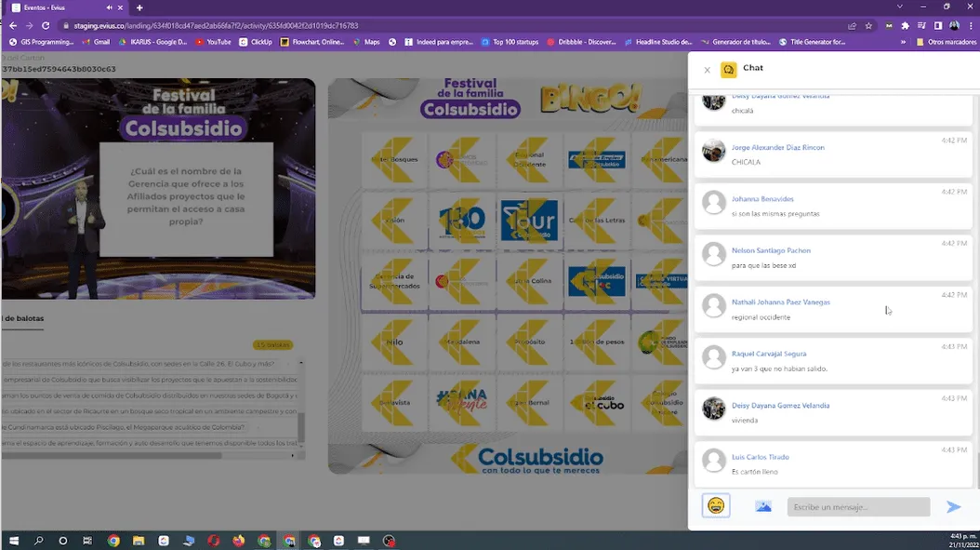Click the presenter video thumbnail

[x=158, y=188]
